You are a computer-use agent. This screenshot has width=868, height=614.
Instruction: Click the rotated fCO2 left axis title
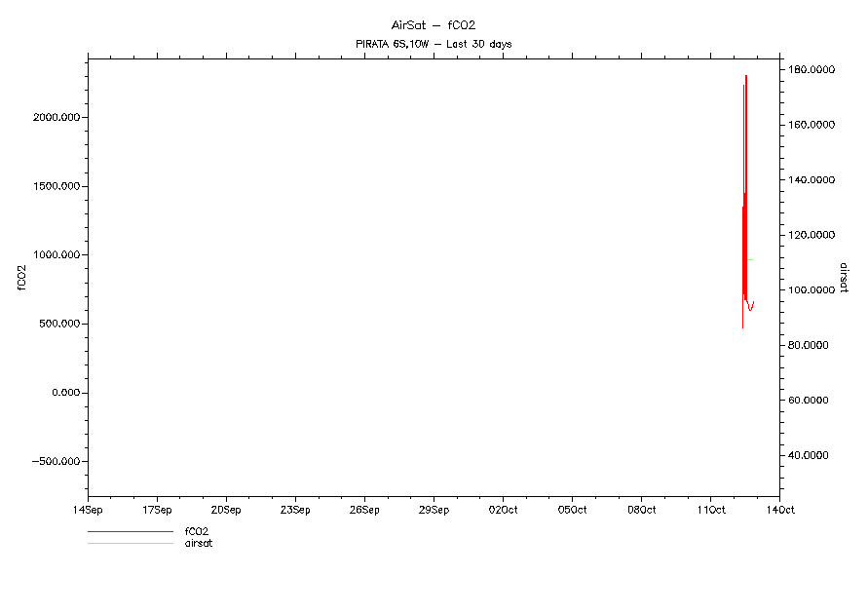tap(21, 278)
